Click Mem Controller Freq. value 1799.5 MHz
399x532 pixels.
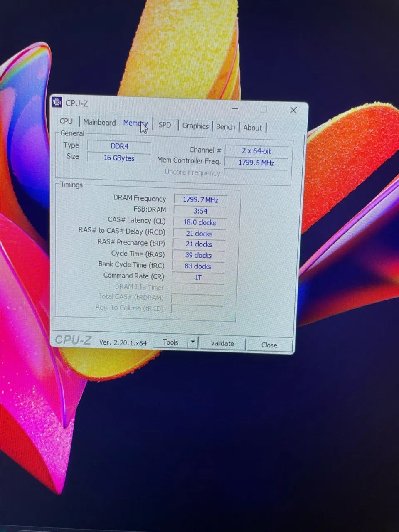click(256, 163)
